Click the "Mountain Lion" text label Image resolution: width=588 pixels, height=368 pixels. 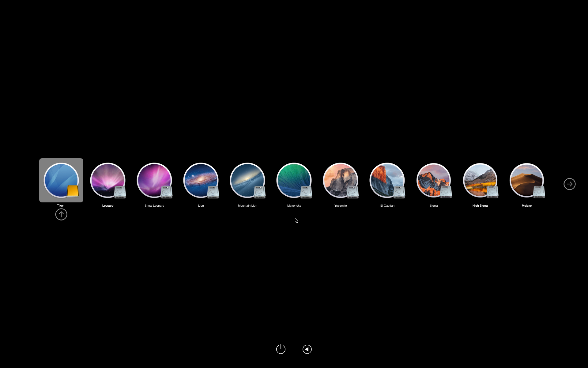tap(247, 206)
